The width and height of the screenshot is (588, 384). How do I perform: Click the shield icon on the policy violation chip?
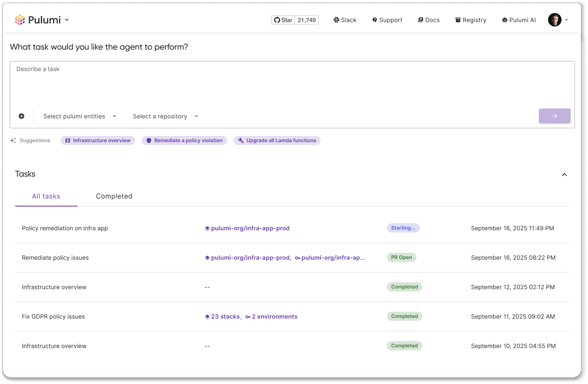(149, 140)
